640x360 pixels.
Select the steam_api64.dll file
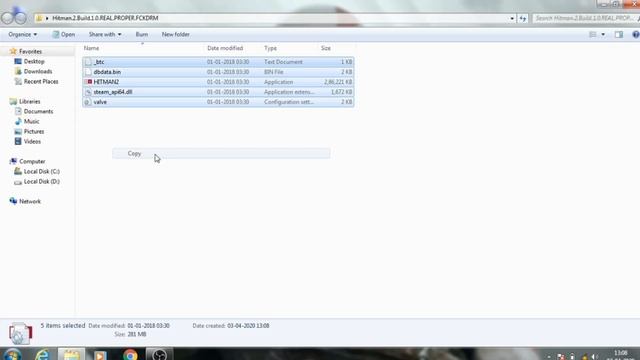point(218,92)
